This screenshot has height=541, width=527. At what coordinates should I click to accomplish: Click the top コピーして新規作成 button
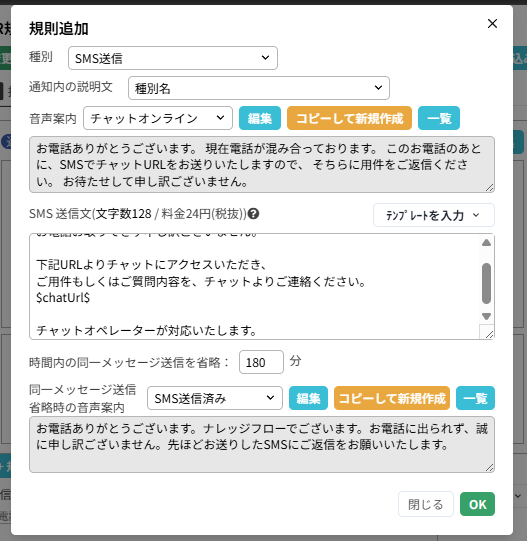(x=349, y=118)
